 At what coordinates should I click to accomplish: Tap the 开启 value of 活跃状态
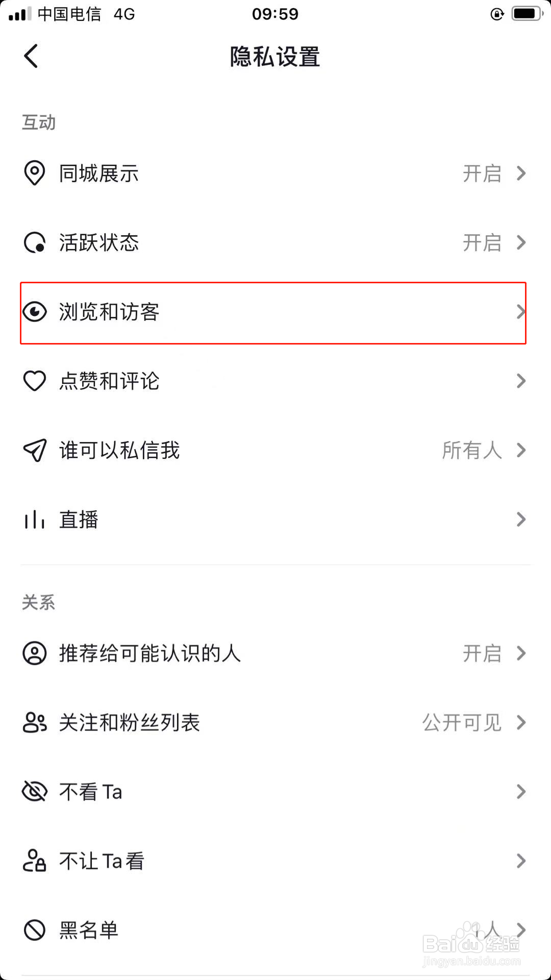click(x=482, y=242)
